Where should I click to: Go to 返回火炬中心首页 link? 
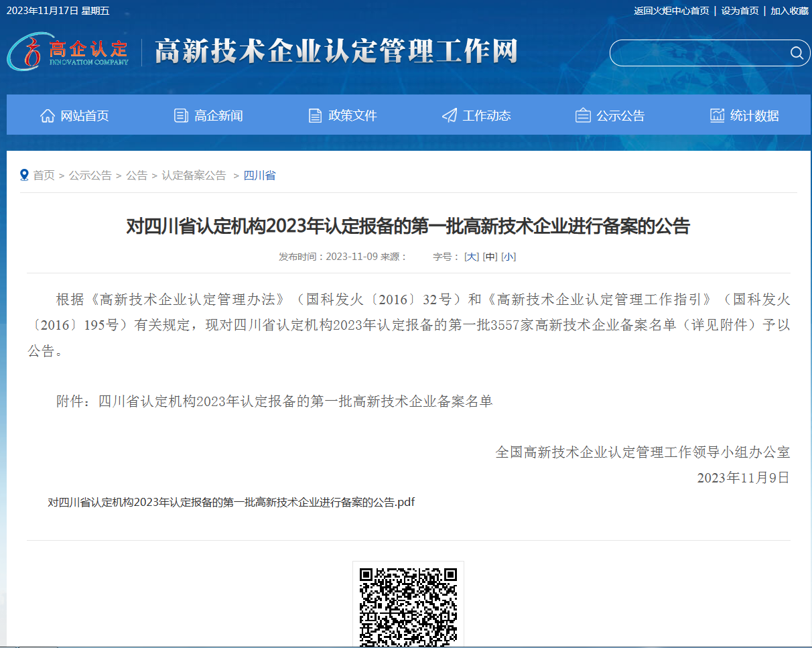pos(671,11)
